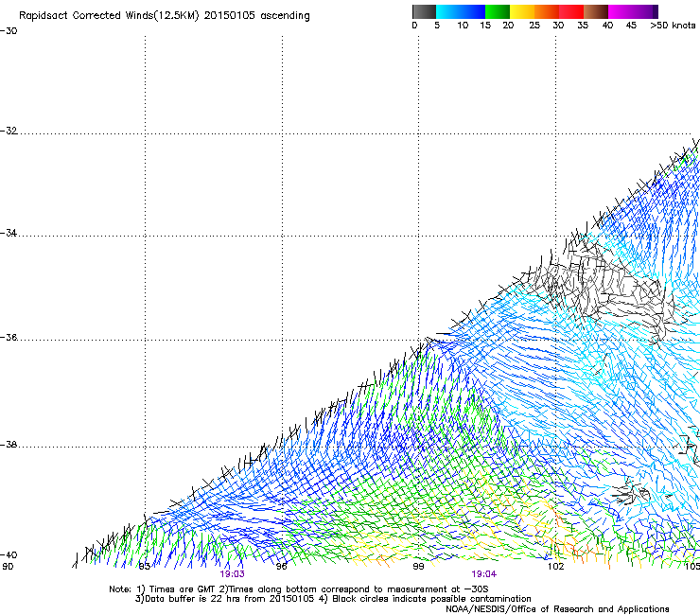Click the 'Data buffer is 22 hrs' note line

333,599
